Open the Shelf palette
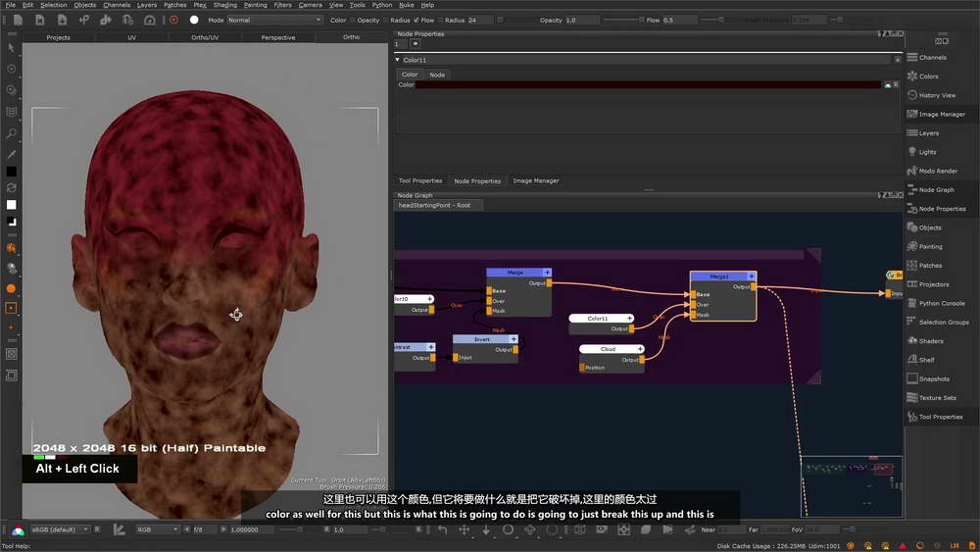980x552 pixels. [x=927, y=360]
